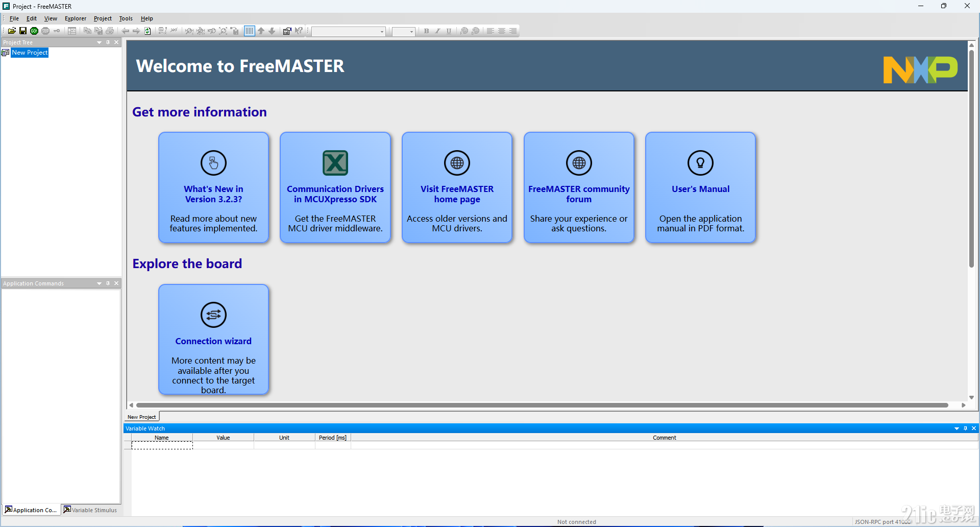Click the printer icon
Screen dimensions: 980x527
coord(110,31)
